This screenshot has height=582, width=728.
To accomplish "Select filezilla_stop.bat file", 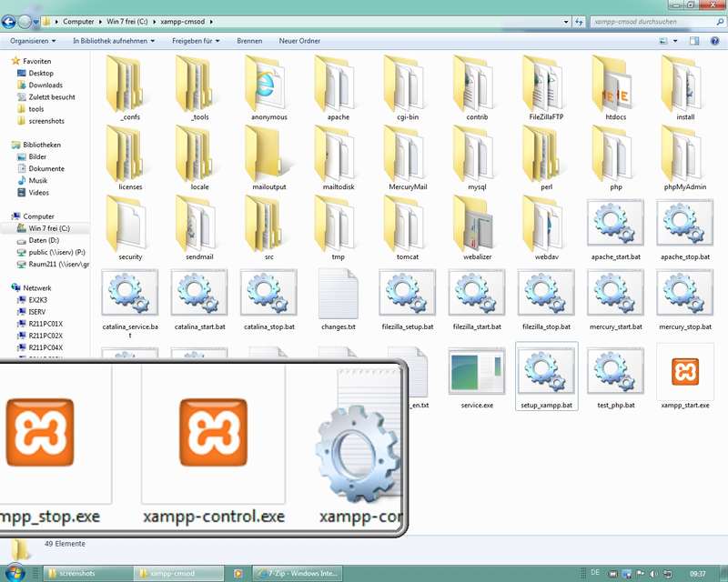I will tap(546, 299).
